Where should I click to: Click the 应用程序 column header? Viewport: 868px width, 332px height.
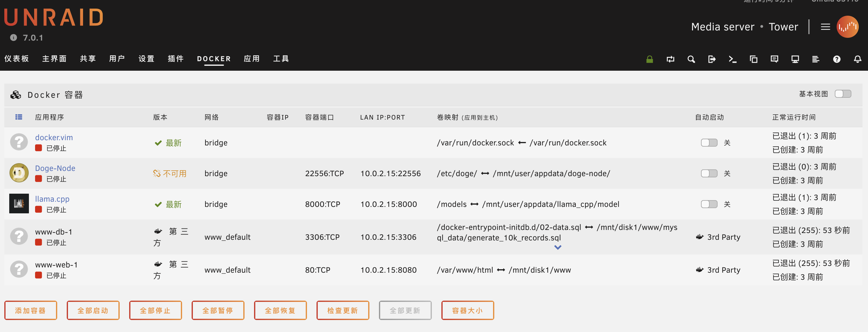coord(50,117)
